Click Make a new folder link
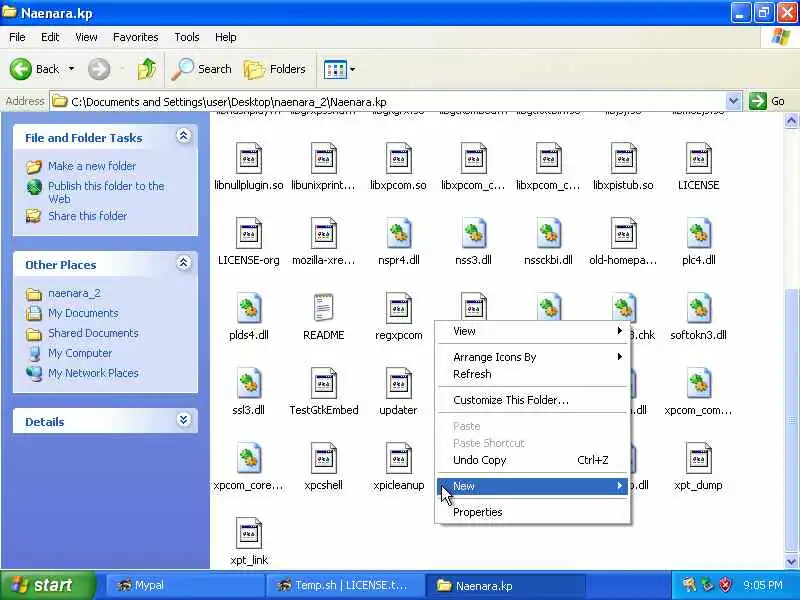This screenshot has width=800, height=600. 92,166
